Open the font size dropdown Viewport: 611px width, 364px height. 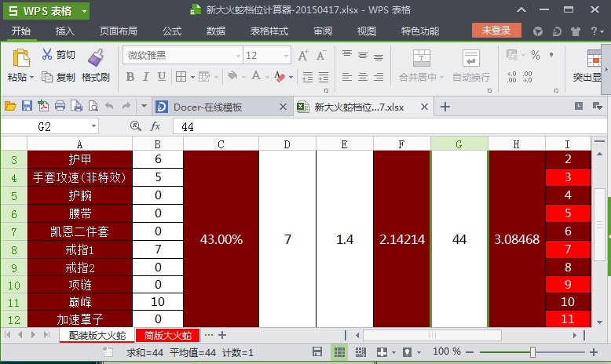(x=287, y=56)
